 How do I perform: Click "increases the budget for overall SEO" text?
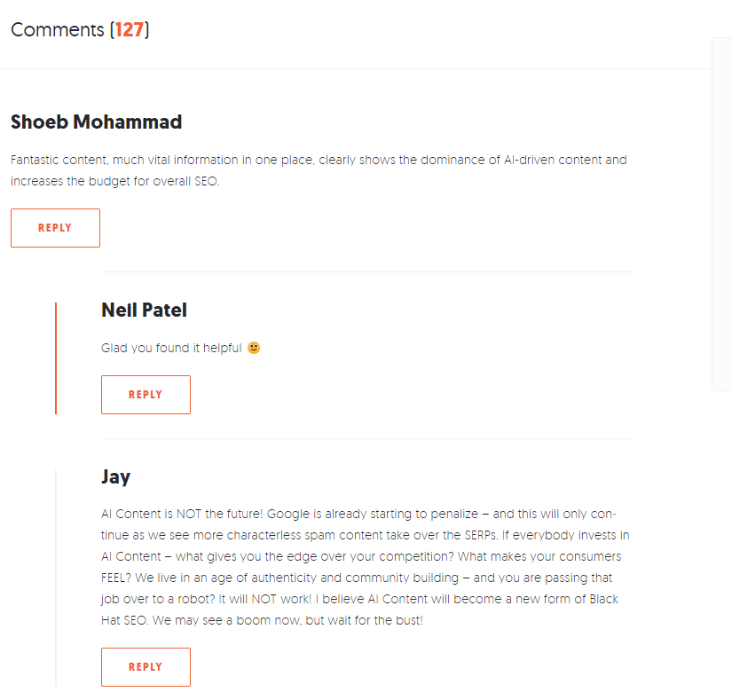(x=115, y=181)
